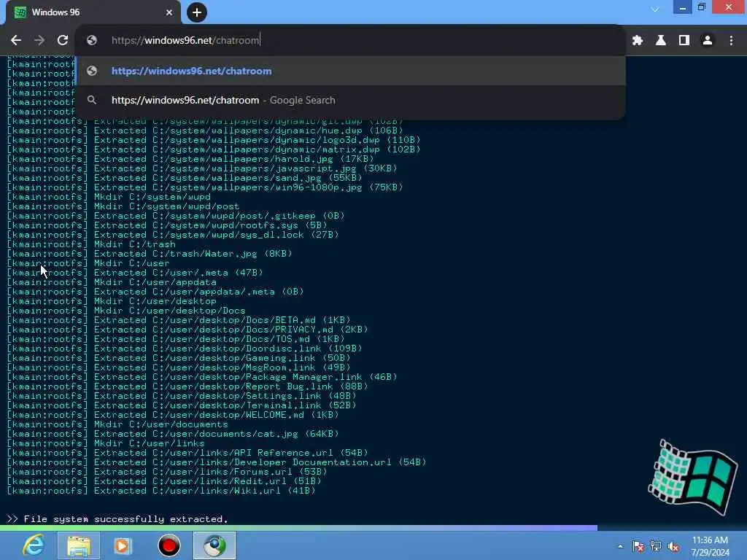Click the Windows 96 logo graphic

(693, 477)
